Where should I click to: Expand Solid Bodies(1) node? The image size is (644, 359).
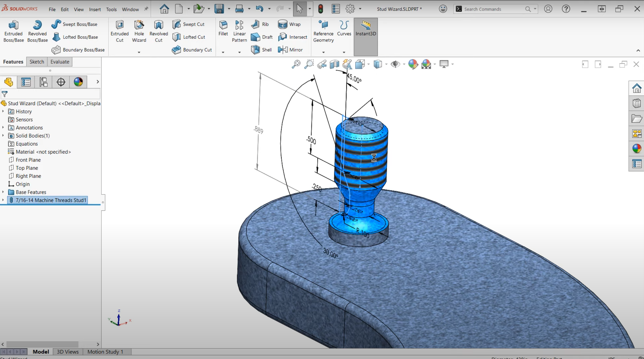[3, 135]
